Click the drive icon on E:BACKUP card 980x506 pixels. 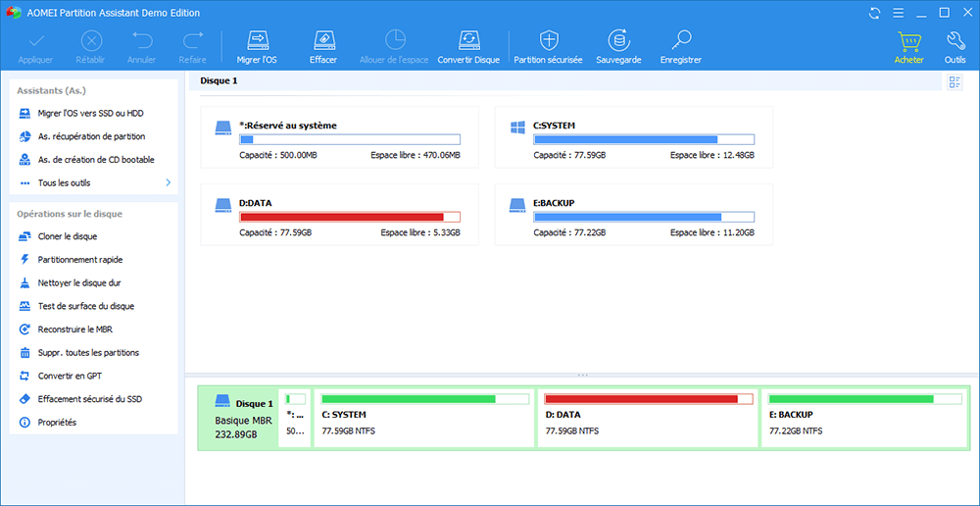click(x=517, y=205)
